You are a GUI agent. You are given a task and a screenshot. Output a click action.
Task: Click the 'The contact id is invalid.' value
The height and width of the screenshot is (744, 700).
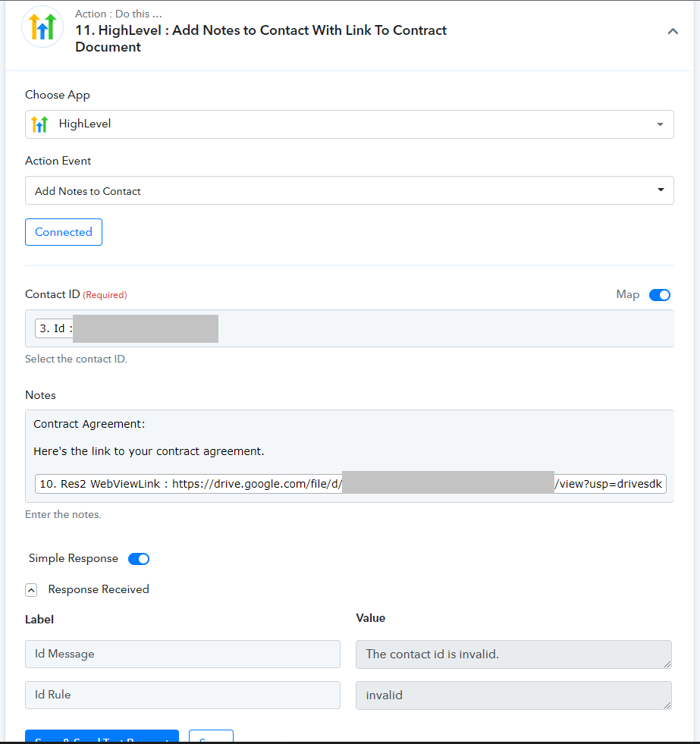(x=513, y=655)
